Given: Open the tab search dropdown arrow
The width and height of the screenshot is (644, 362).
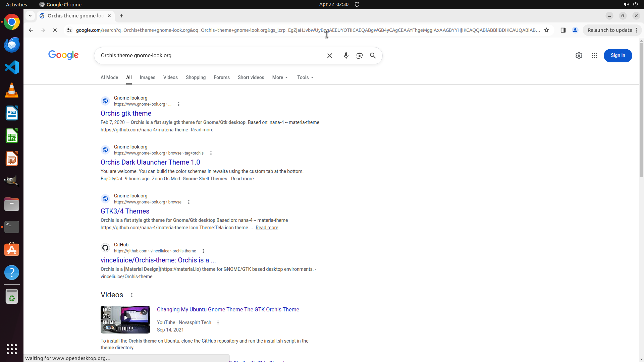Looking at the screenshot, I should click(30, 16).
